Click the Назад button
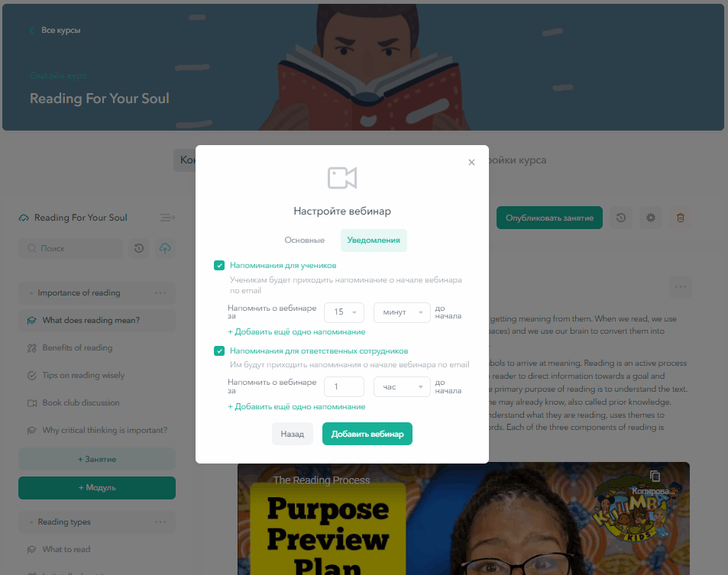Image resolution: width=728 pixels, height=575 pixels. 293,434
